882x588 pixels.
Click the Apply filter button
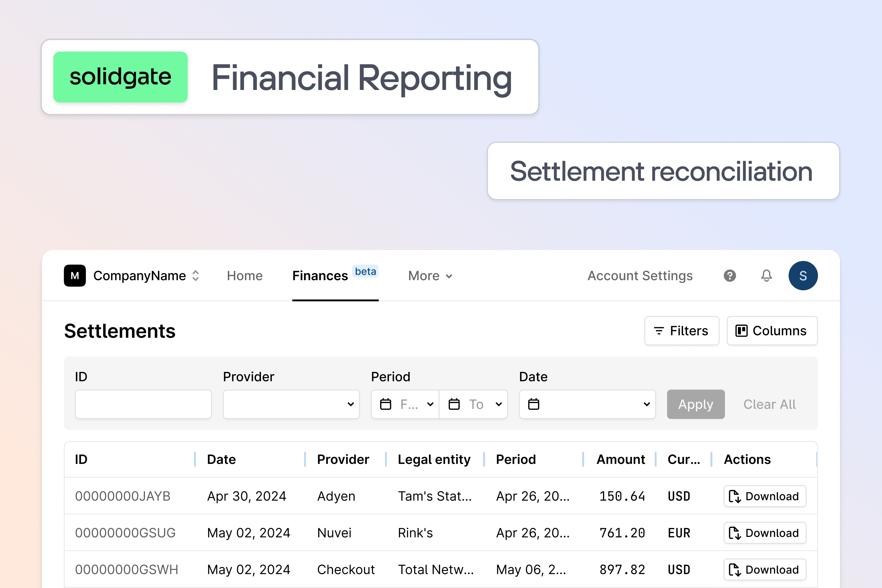click(696, 404)
